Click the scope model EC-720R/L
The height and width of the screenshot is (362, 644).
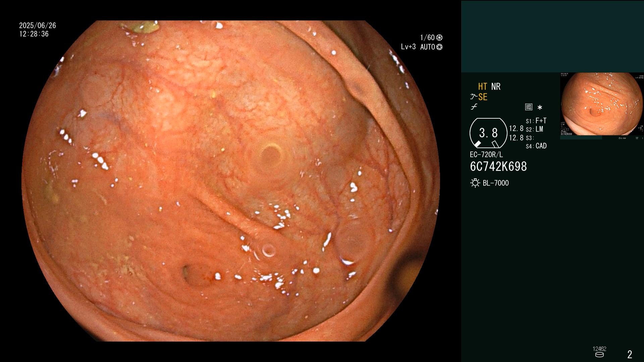tap(486, 155)
